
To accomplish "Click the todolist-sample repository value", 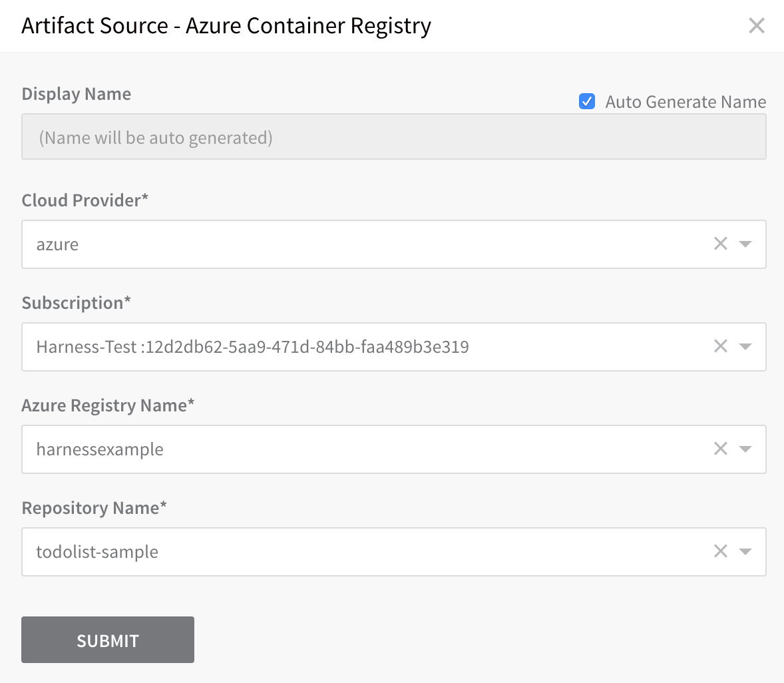I will (x=97, y=551).
